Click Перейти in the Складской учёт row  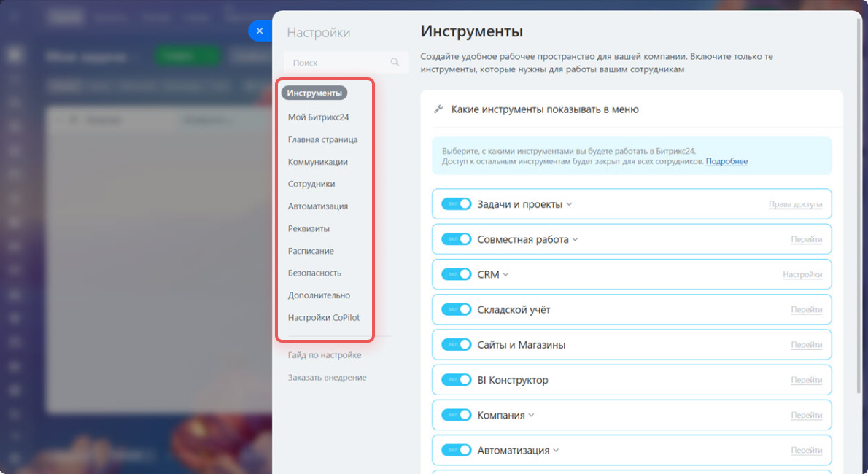[x=806, y=309]
